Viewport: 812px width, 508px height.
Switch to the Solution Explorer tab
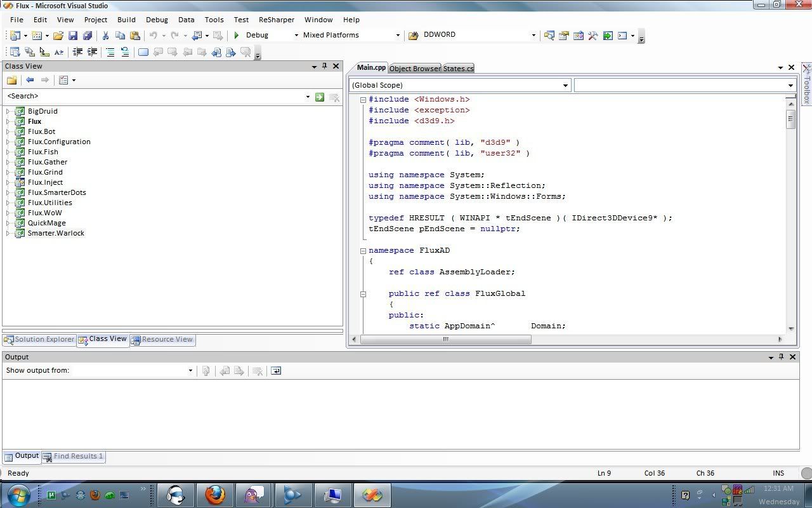click(39, 340)
